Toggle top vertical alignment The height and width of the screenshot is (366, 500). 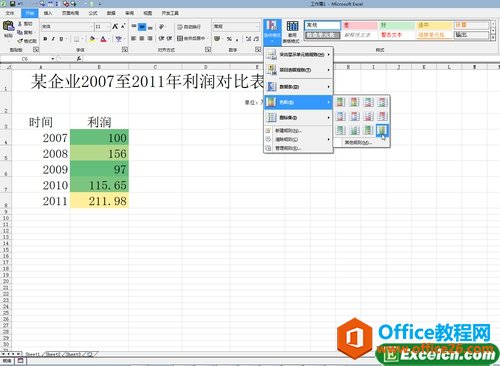134,27
